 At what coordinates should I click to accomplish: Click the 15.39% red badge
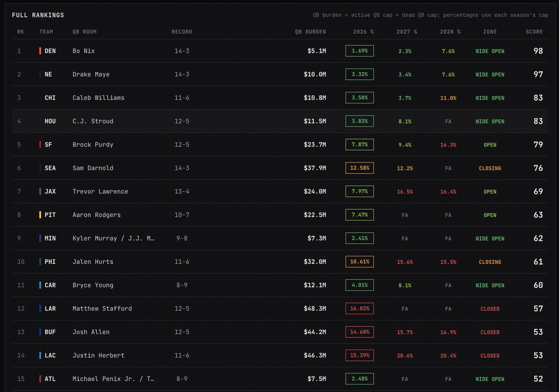pyautogui.click(x=359, y=355)
